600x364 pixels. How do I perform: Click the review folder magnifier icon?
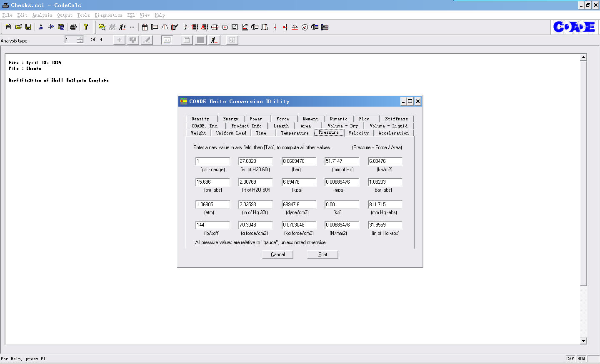(102, 27)
